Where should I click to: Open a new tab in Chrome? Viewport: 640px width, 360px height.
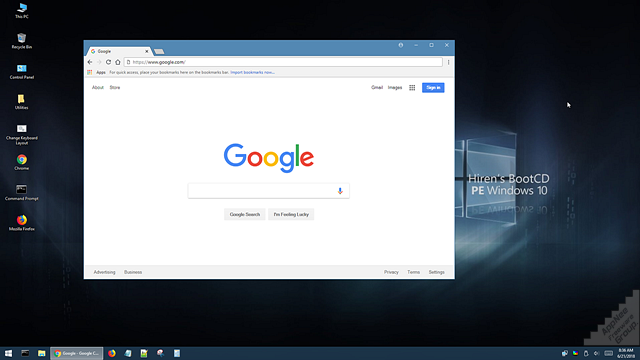click(x=159, y=51)
